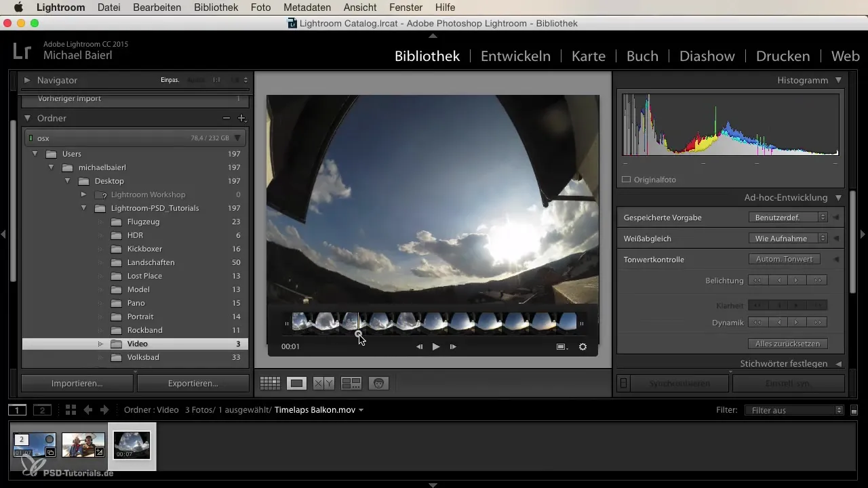Open Gespeicherte Vorgabe Benutzerdef. dropdown
The width and height of the screenshot is (868, 488).
(x=788, y=218)
